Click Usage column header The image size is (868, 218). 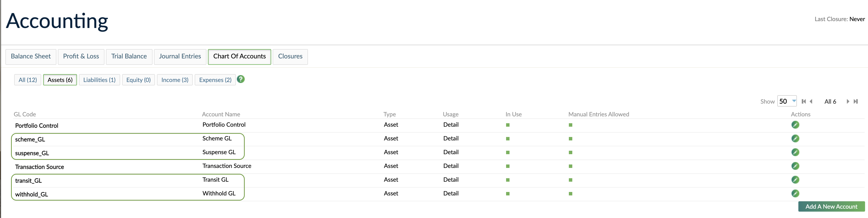pos(450,114)
